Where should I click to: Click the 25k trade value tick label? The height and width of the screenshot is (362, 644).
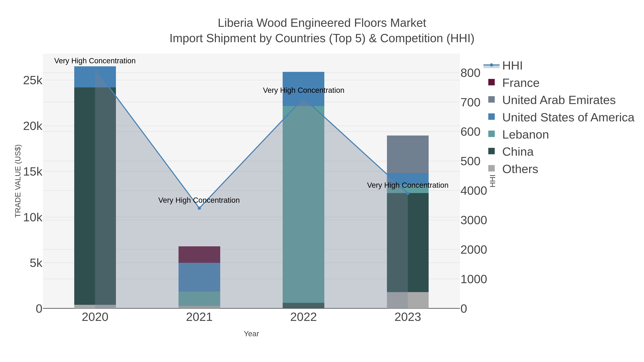(x=33, y=80)
